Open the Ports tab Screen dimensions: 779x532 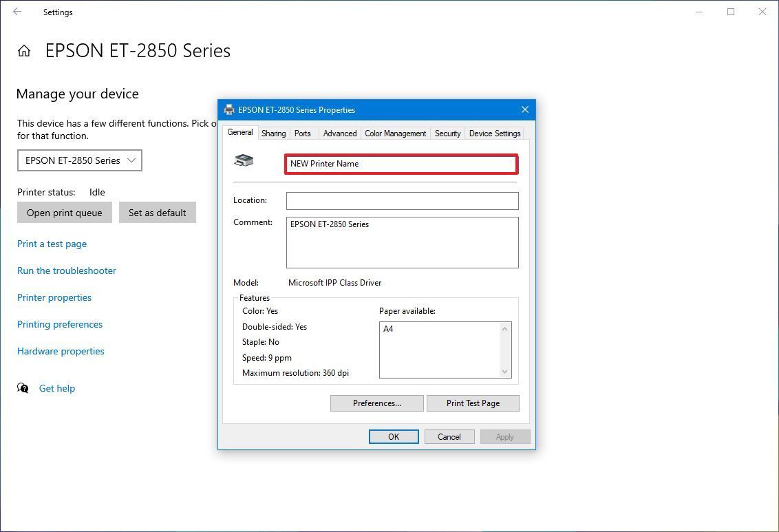pyautogui.click(x=303, y=134)
